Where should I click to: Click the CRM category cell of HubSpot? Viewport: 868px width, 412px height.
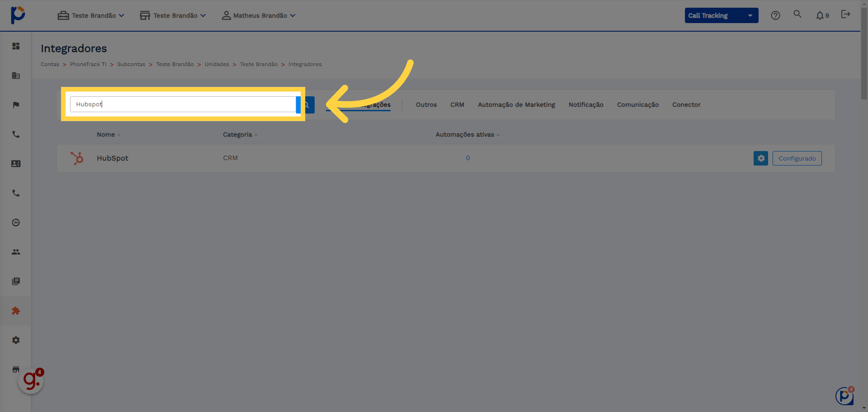pos(230,158)
